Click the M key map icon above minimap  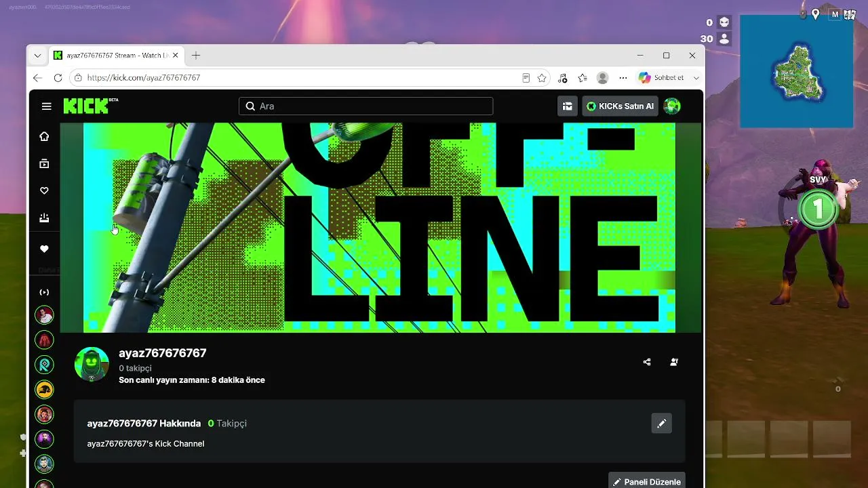coord(835,14)
